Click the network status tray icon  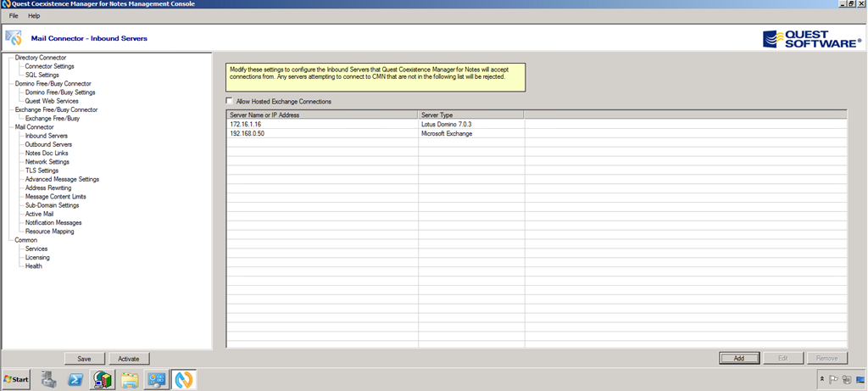point(847,379)
